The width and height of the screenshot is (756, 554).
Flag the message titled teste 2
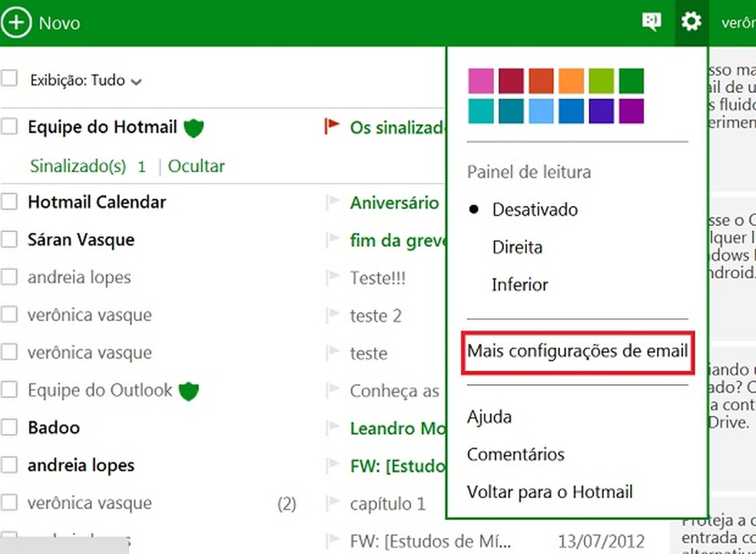click(x=332, y=316)
